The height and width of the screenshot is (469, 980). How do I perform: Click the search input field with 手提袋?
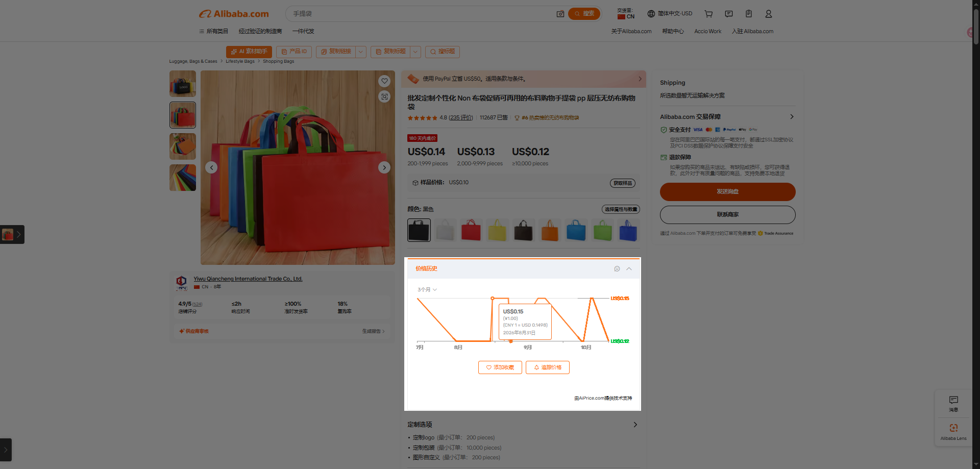click(421, 14)
